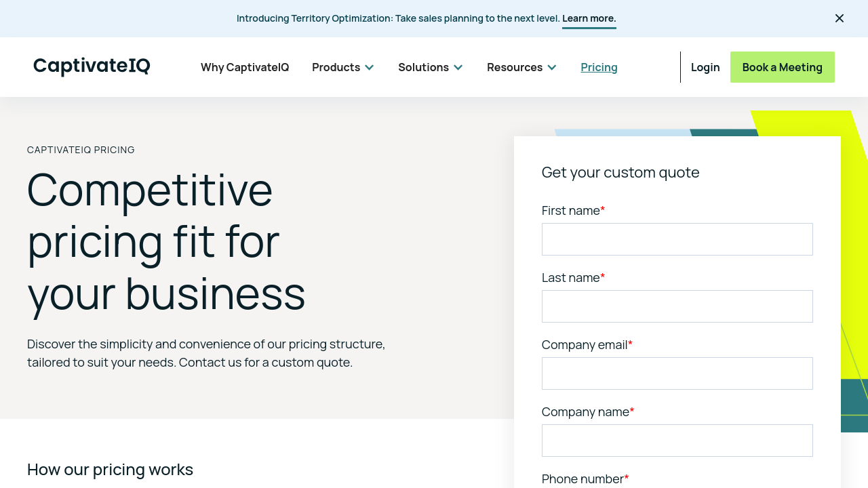This screenshot has width=868, height=488.
Task: Follow the Learn more link in banner
Action: (x=589, y=18)
